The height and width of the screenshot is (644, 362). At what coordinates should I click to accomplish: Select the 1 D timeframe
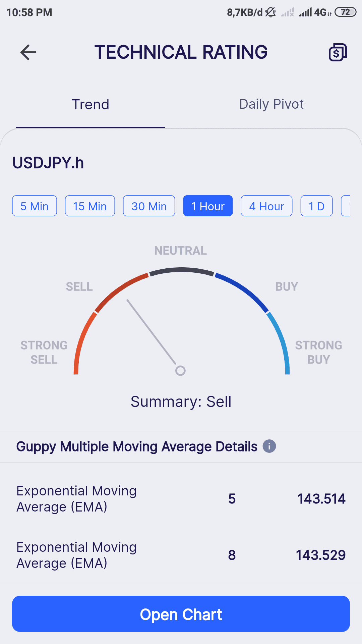(316, 206)
